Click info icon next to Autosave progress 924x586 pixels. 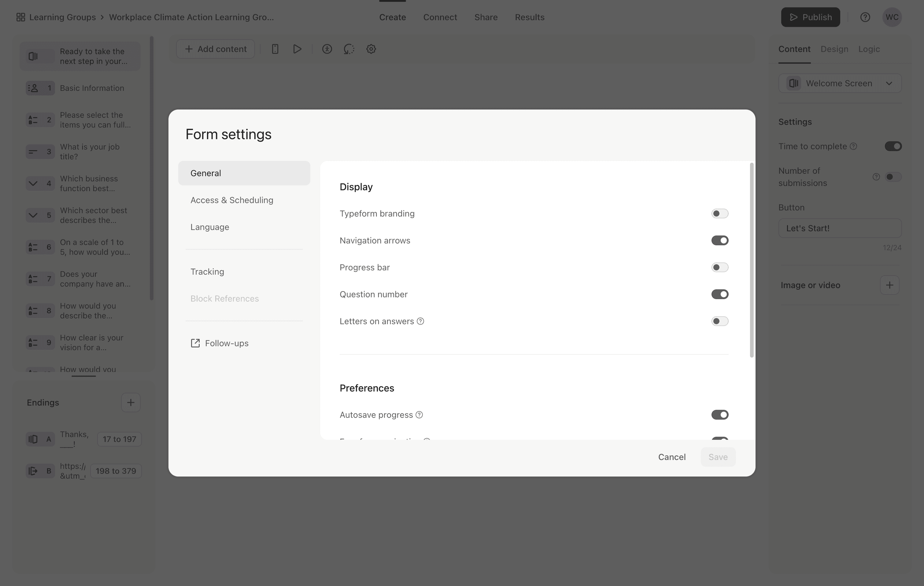(419, 415)
